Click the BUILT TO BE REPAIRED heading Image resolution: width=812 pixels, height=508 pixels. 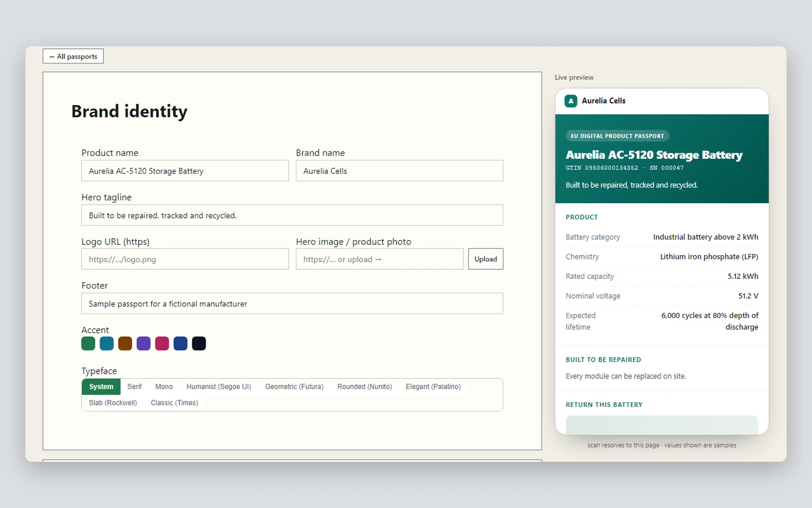tap(603, 360)
